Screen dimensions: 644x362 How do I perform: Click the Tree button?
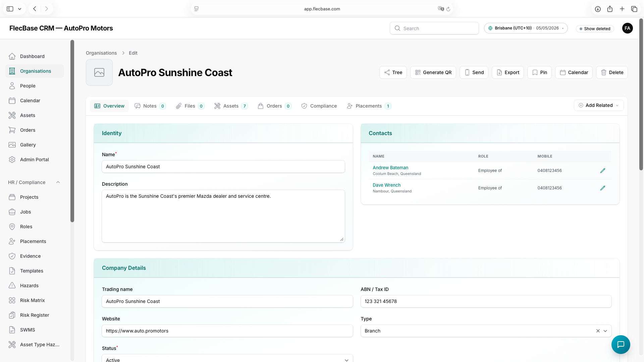(x=393, y=72)
